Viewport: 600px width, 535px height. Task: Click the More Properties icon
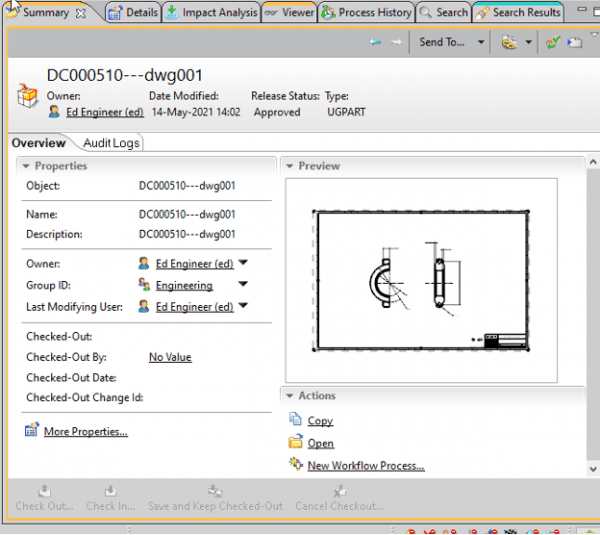[32, 431]
